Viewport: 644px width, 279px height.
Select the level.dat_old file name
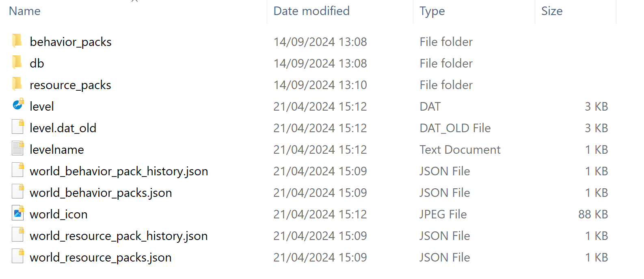[63, 128]
